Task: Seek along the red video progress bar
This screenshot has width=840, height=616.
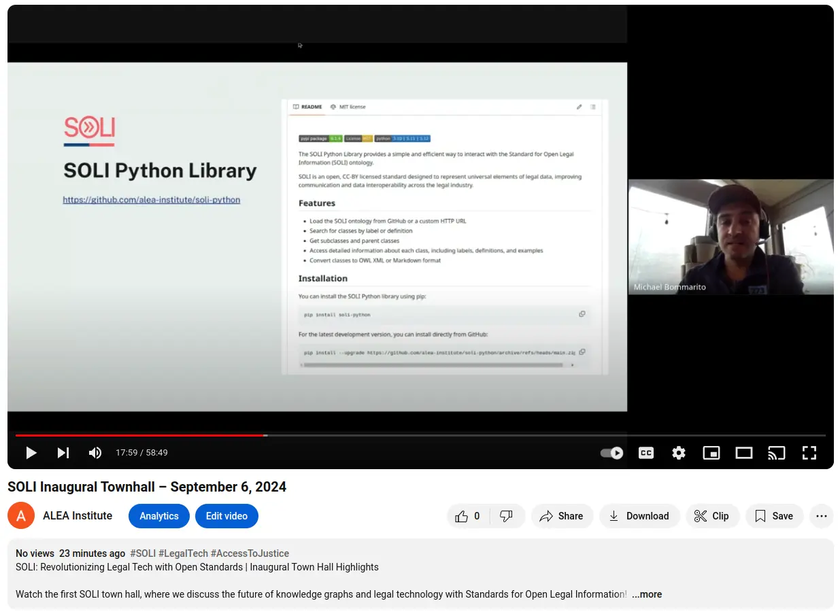Action: (x=140, y=435)
